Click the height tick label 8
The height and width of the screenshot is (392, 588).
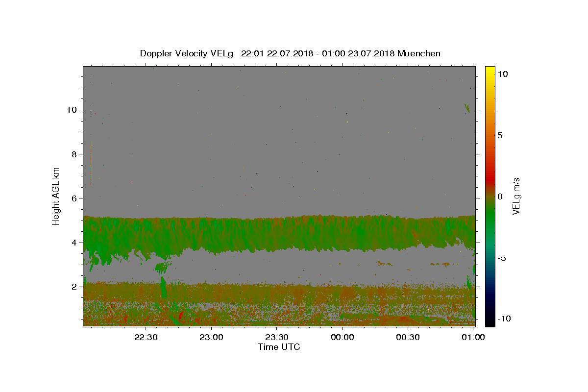click(x=75, y=154)
